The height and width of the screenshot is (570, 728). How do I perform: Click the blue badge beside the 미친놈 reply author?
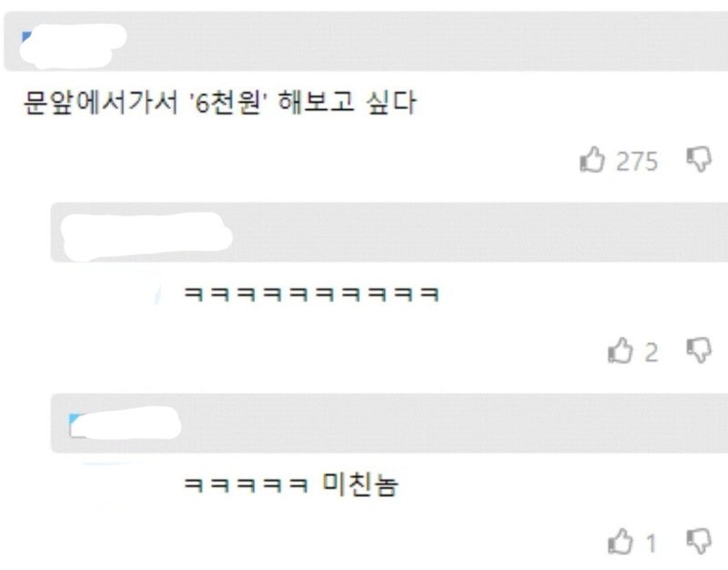click(x=75, y=419)
